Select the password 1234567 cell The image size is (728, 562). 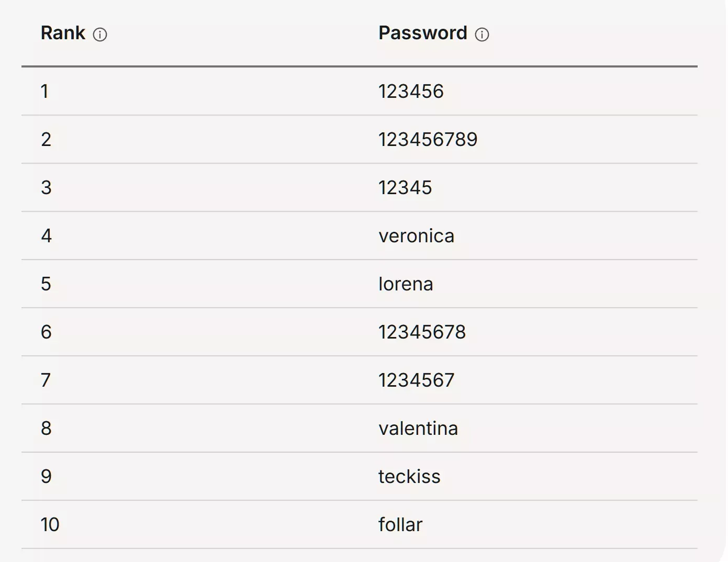[416, 380]
